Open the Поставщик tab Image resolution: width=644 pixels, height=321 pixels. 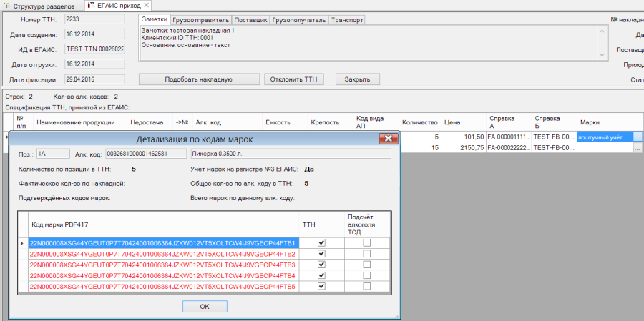(x=250, y=20)
